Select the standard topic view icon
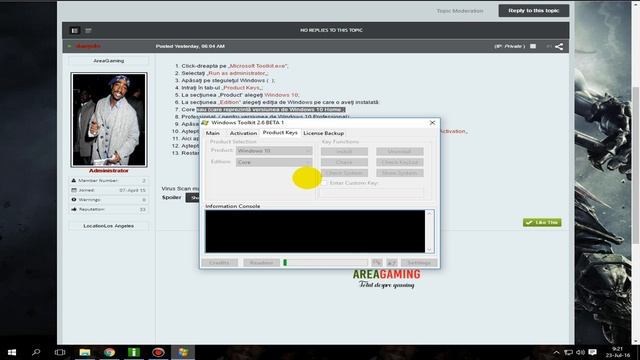Screen dimensions: 640x360 74,31
